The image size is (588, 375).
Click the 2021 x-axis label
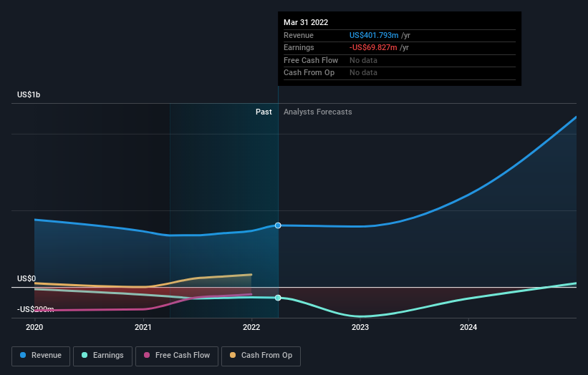tap(143, 328)
